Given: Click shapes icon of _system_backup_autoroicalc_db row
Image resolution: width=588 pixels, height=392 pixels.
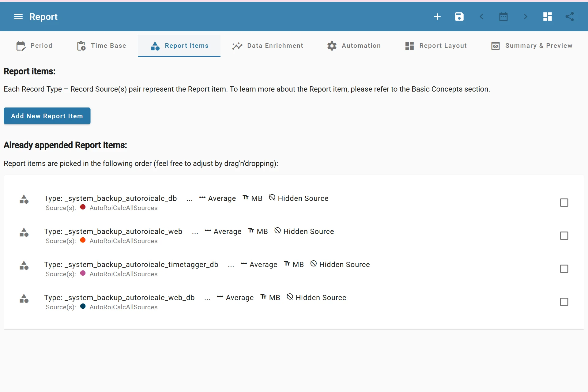Looking at the screenshot, I should click(x=24, y=199).
